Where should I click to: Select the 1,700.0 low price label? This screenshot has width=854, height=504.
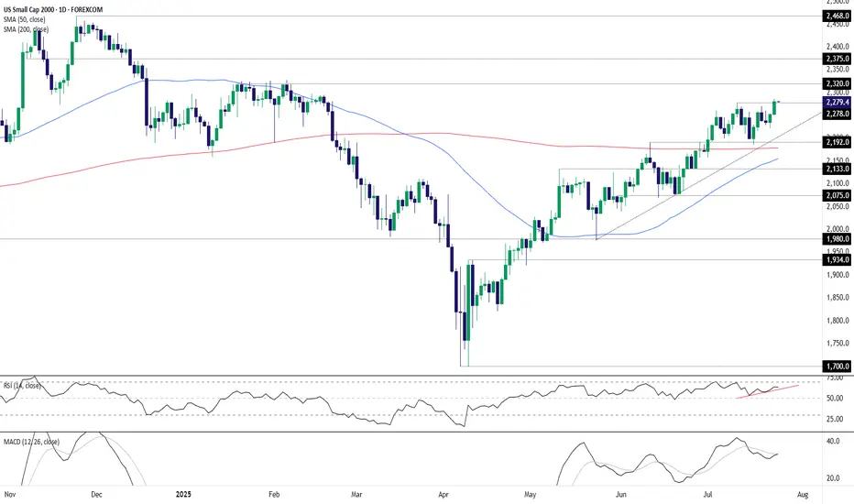pyautogui.click(x=838, y=367)
